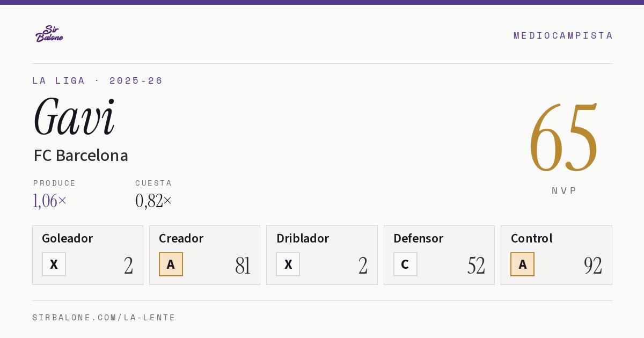This screenshot has width=644, height=338.
Task: Click the Sir Balone logo
Action: [x=49, y=34]
